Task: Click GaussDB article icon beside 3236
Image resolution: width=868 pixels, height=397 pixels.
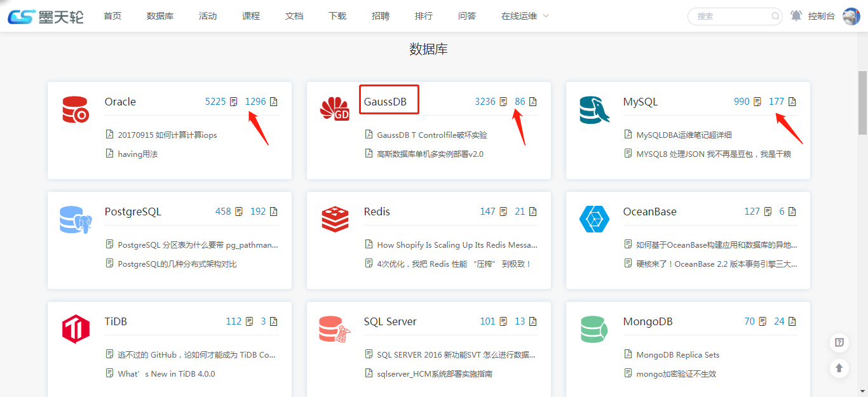Action: (503, 102)
